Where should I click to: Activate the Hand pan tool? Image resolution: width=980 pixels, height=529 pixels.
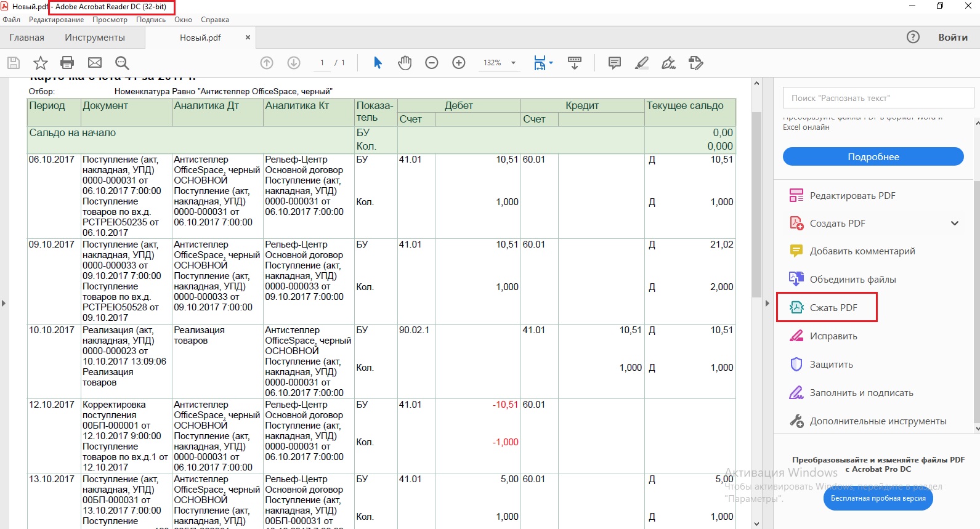(x=405, y=63)
